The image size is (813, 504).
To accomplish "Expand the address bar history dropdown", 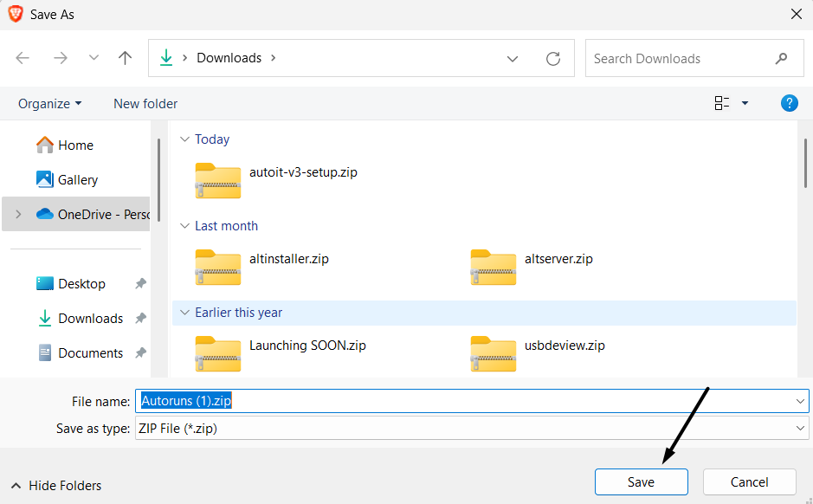I will click(513, 59).
